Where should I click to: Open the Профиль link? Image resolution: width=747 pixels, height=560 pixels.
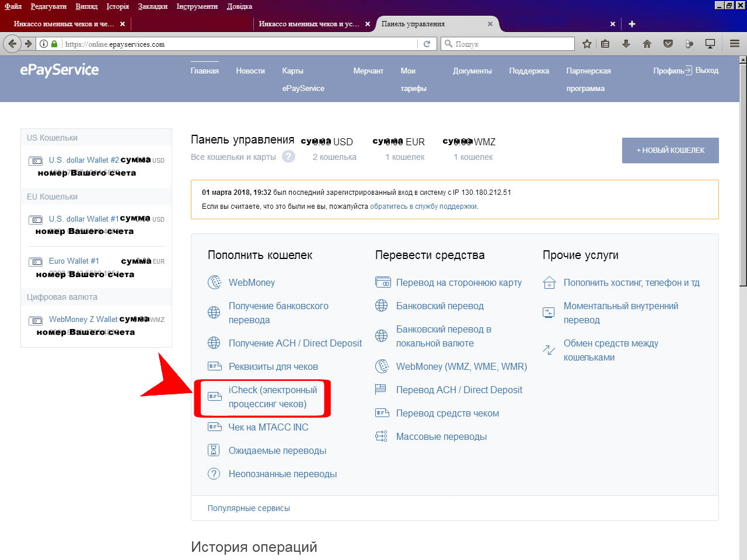(669, 71)
